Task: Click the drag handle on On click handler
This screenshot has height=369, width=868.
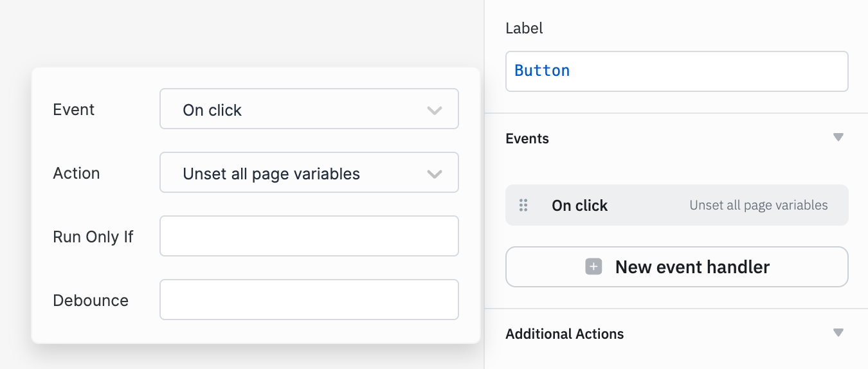Action: click(523, 205)
